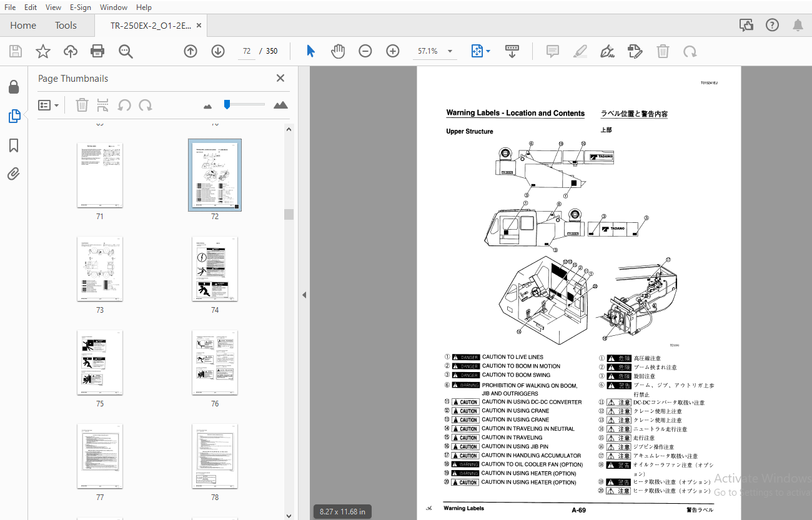The height and width of the screenshot is (520, 812).
Task: Print the document via printer icon
Action: coord(97,51)
